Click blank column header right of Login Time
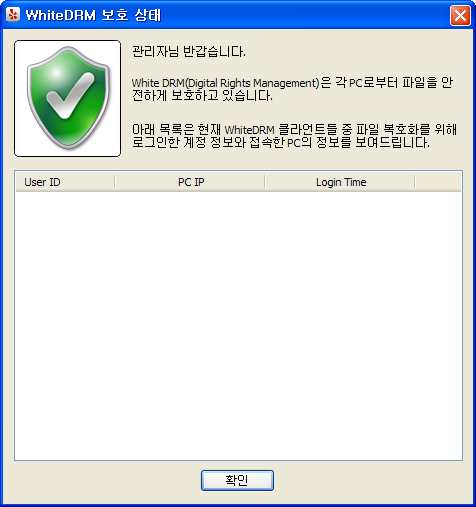 438,182
